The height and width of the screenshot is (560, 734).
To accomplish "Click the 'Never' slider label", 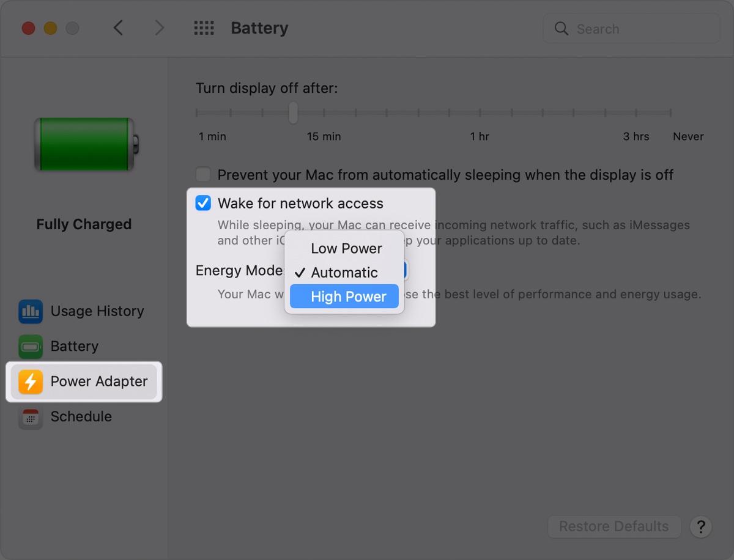I will (x=688, y=136).
